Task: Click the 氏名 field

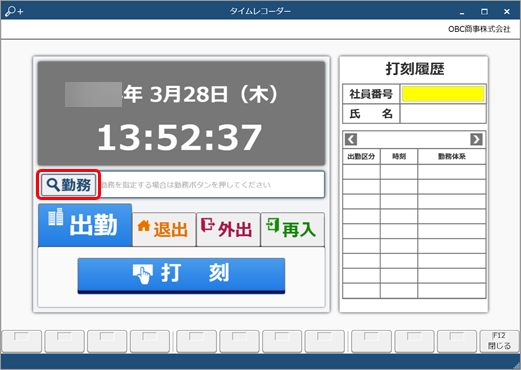Action: (x=443, y=114)
